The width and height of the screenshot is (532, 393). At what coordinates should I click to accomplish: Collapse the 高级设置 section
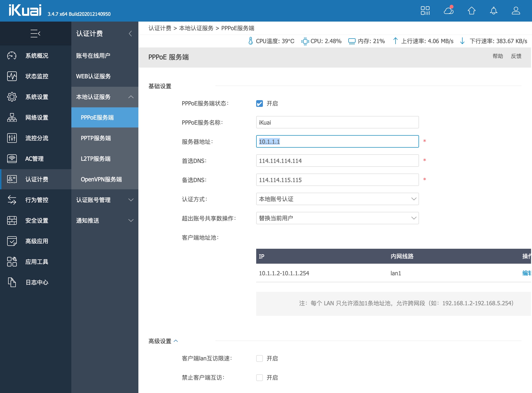[x=176, y=341]
